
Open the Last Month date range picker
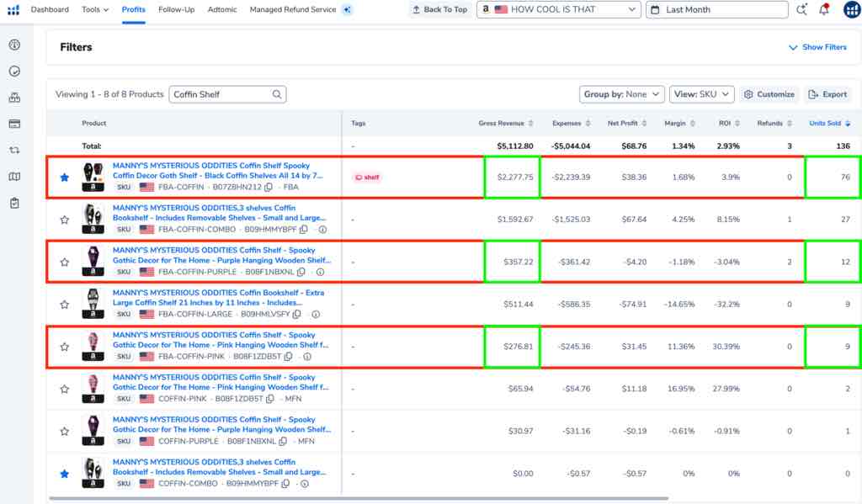point(717,9)
